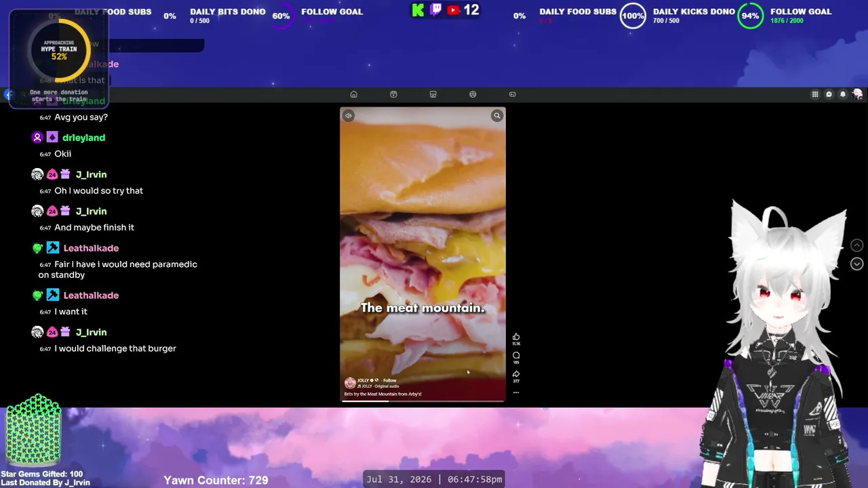The image size is (868, 488).
Task: Click the Twitch logo in the viewer counter
Action: [x=436, y=10]
